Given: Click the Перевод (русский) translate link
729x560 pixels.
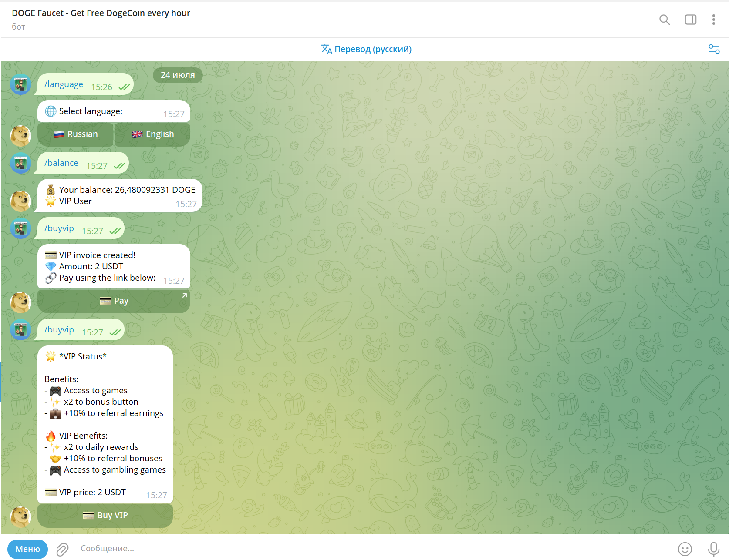Looking at the screenshot, I should (x=366, y=49).
